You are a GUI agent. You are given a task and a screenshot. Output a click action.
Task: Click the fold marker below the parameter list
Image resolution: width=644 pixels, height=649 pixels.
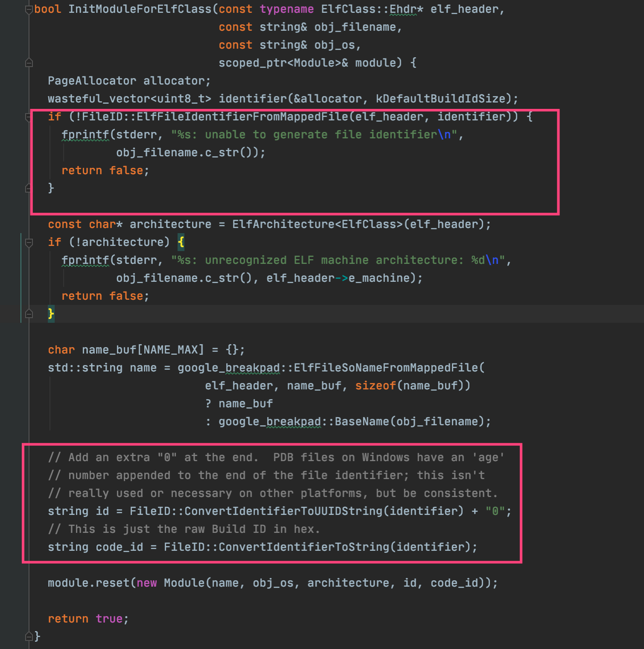29,62
